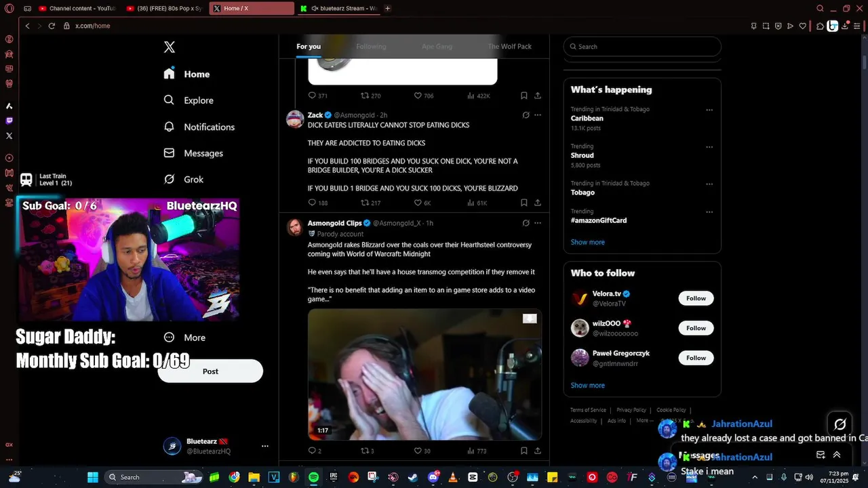Bookmark Zack's Asmongold post
Image resolution: width=868 pixels, height=488 pixels.
click(x=524, y=203)
